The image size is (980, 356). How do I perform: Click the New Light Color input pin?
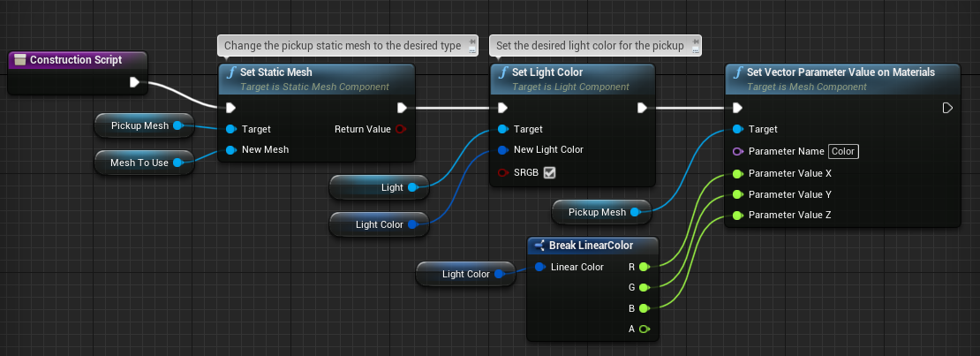(x=502, y=149)
